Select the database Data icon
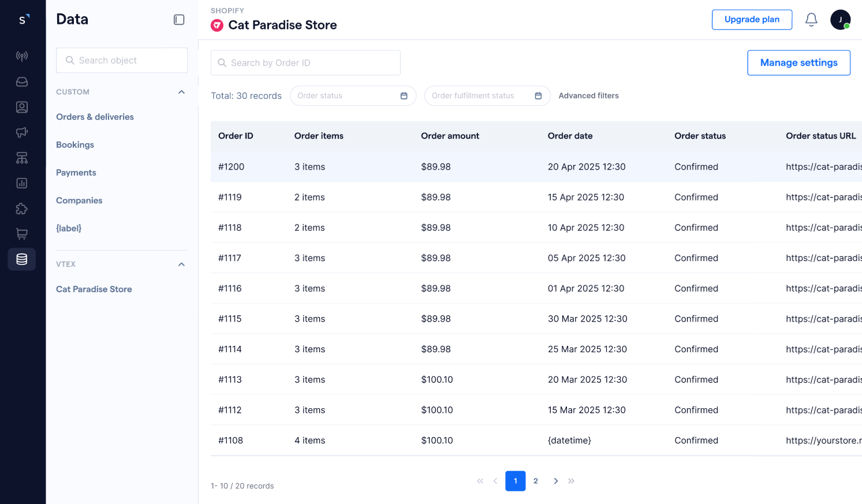Image resolution: width=862 pixels, height=504 pixels. (x=22, y=259)
